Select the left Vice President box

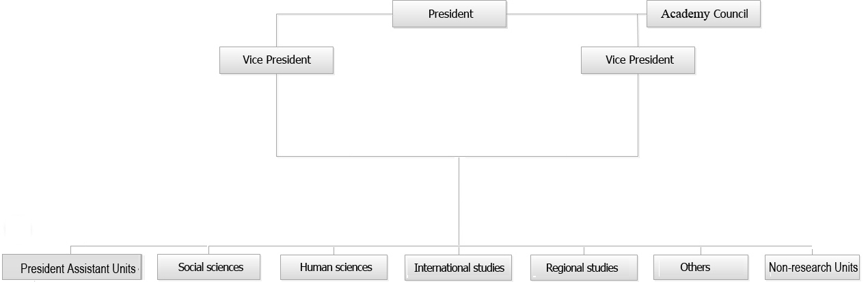(x=276, y=60)
